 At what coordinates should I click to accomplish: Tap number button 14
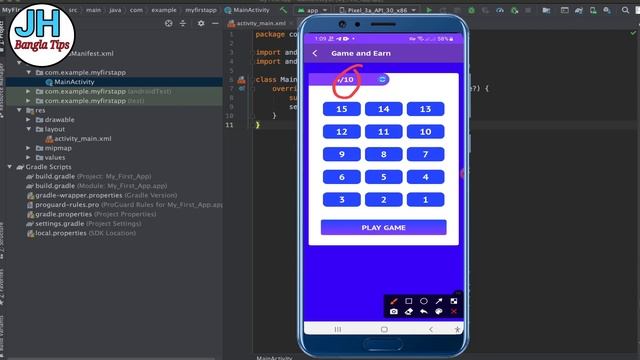click(x=384, y=109)
